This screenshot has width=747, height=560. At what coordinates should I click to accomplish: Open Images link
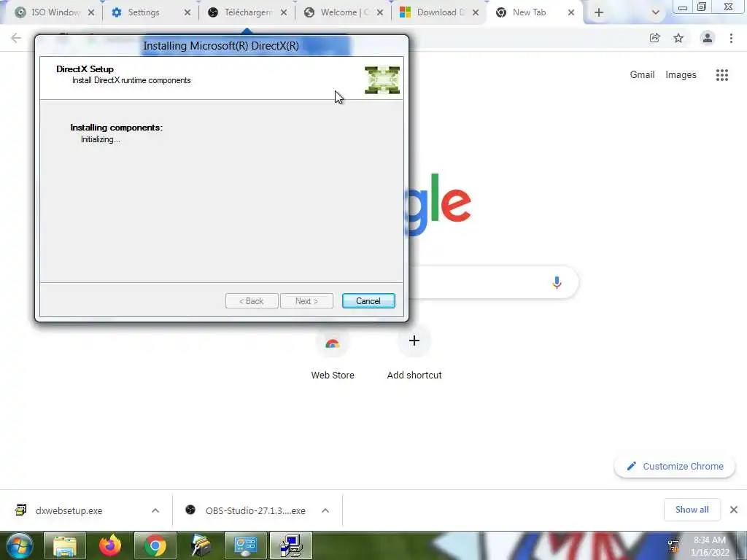681,75
